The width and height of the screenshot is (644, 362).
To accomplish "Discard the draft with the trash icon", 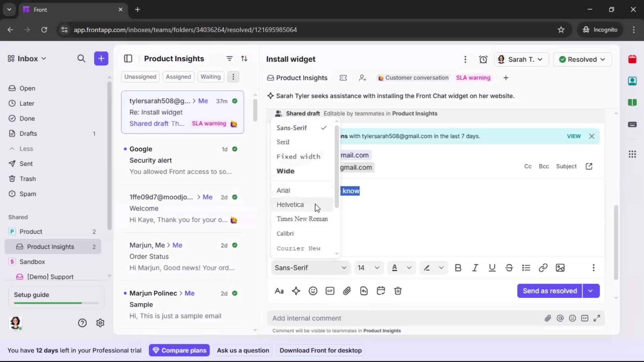I will [x=398, y=291].
